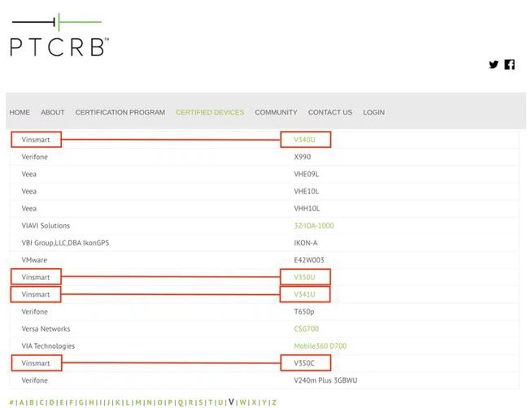Open the CONTACT US menu item
The image size is (532, 408).
point(330,112)
